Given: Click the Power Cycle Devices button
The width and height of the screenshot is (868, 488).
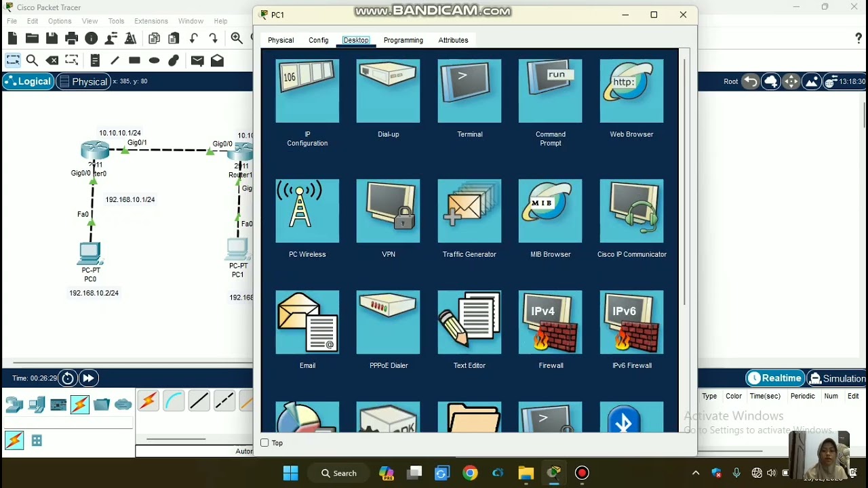Looking at the screenshot, I should [x=68, y=378].
